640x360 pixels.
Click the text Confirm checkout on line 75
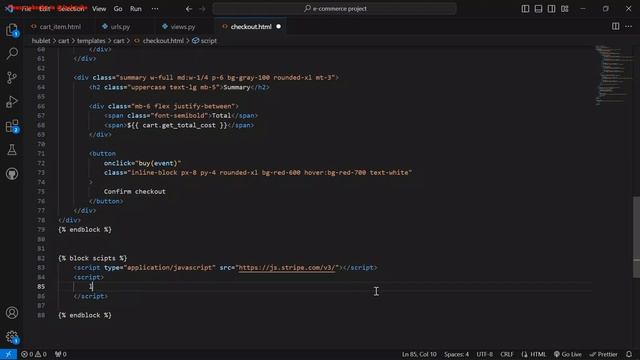pyautogui.click(x=135, y=191)
